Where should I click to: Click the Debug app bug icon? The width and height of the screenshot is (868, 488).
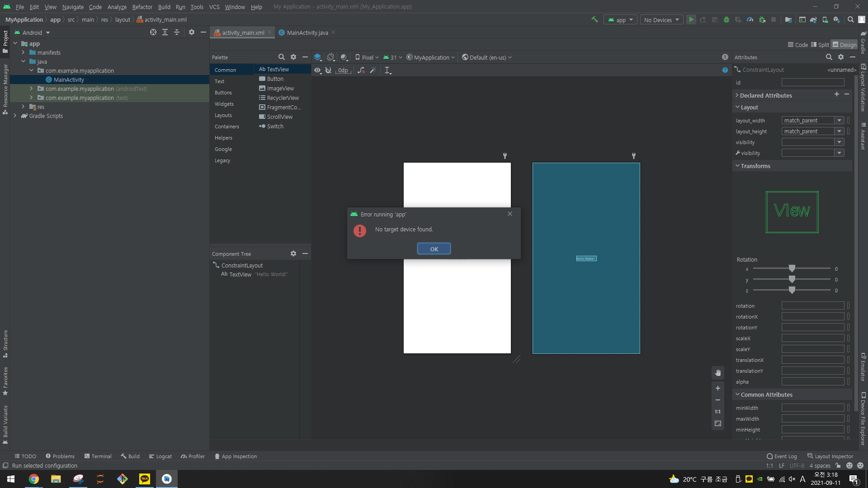pos(726,20)
